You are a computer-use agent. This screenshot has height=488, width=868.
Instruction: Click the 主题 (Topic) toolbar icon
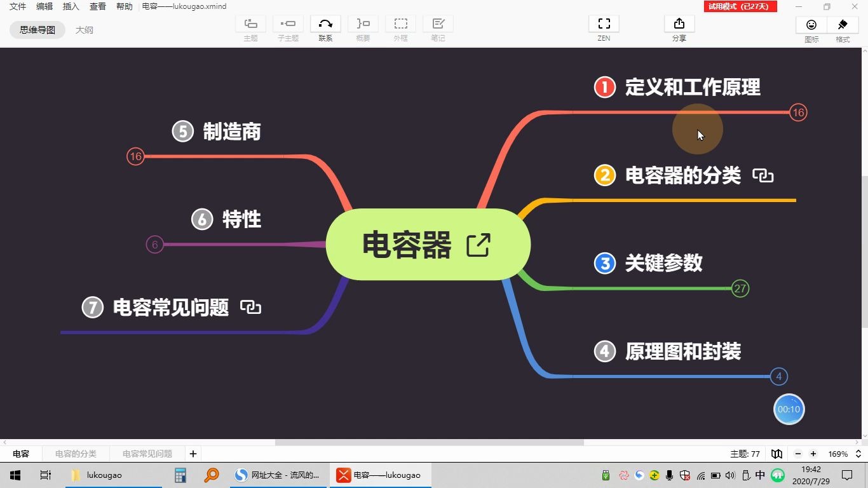pos(250,24)
